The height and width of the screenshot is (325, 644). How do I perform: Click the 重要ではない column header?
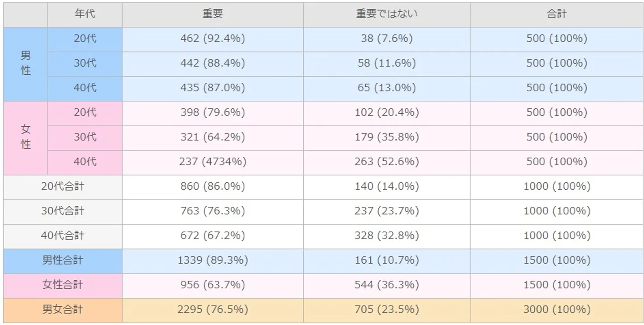point(386,14)
